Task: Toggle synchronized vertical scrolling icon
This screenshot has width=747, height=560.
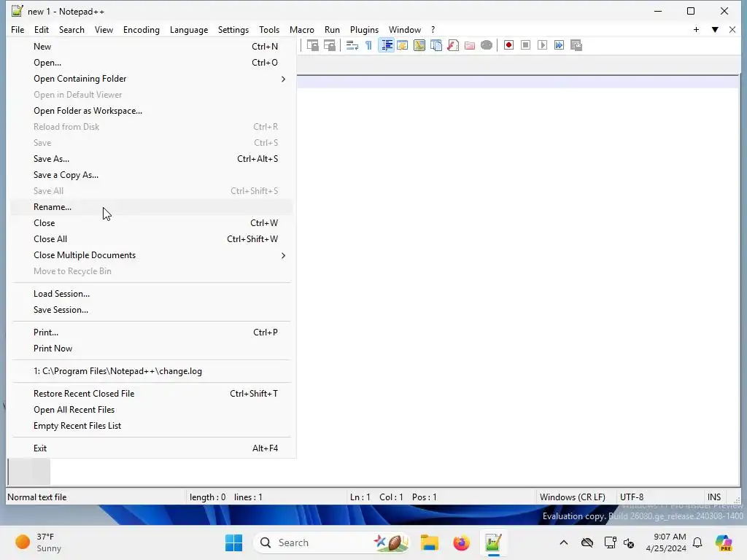Action: click(x=312, y=45)
